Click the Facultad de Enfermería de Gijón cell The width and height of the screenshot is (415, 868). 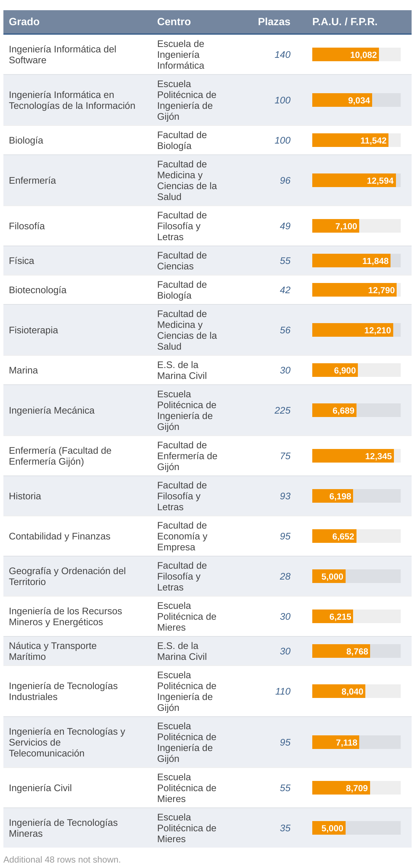coord(187,456)
